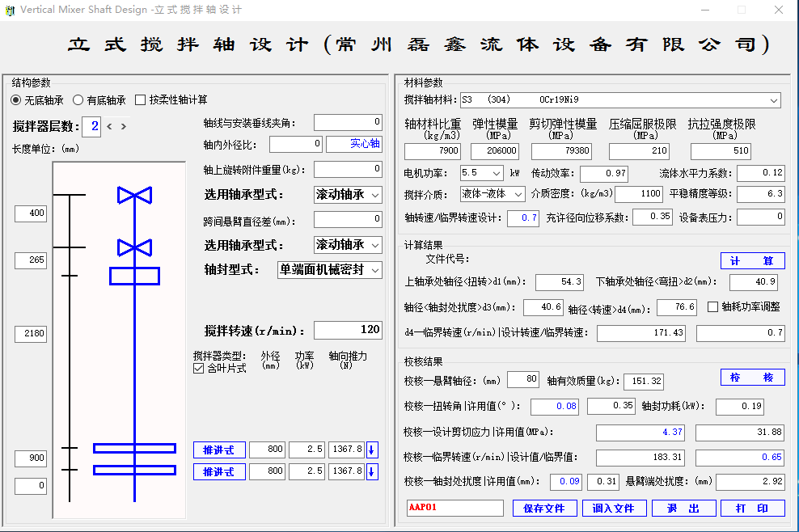Open the 搅拌轴材料 material dropdown
Image resolution: width=799 pixels, height=532 pixels.
point(774,100)
